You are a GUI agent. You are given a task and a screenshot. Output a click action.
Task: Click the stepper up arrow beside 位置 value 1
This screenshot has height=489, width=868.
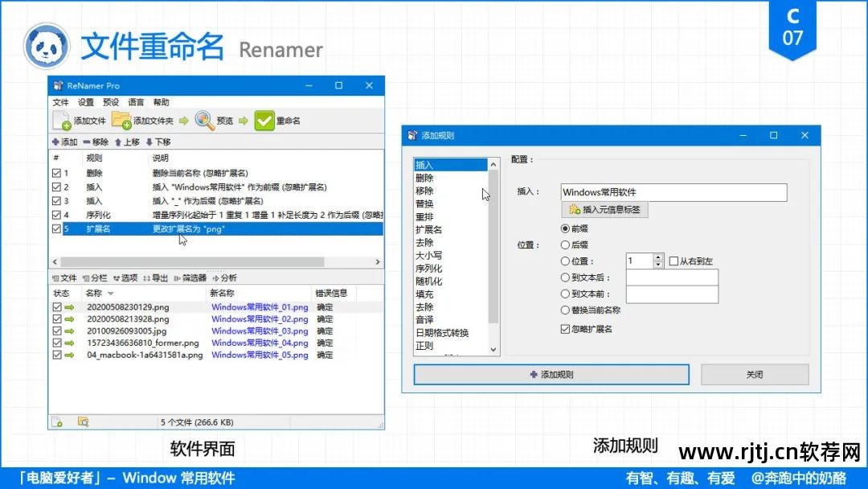coord(657,257)
